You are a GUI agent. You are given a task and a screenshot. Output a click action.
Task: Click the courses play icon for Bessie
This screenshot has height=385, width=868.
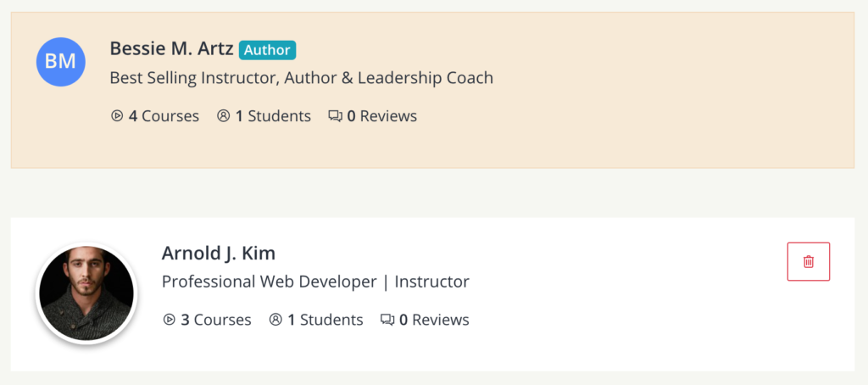tap(117, 116)
